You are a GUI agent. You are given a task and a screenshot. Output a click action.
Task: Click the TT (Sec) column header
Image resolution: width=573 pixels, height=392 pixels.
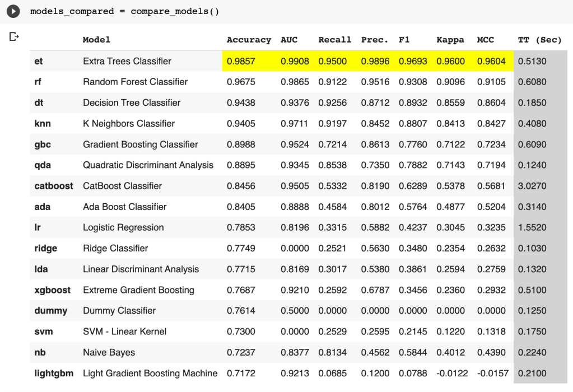539,40
